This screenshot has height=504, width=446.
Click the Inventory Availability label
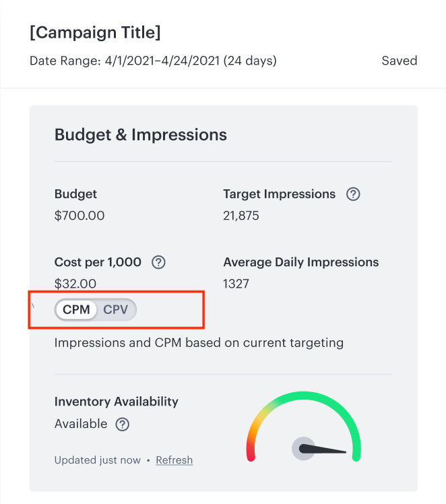click(x=117, y=402)
